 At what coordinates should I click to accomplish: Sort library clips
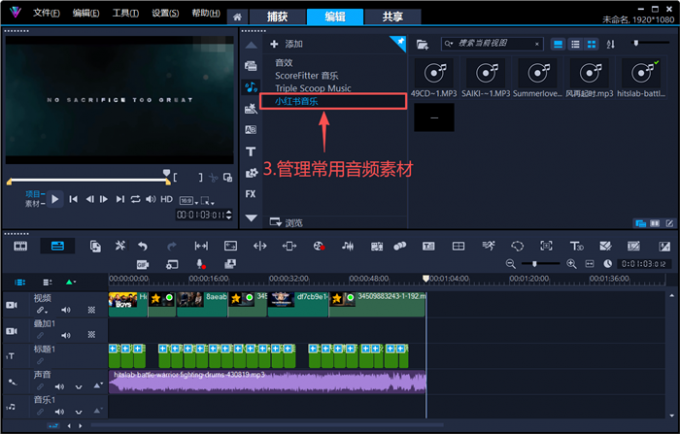click(x=611, y=44)
